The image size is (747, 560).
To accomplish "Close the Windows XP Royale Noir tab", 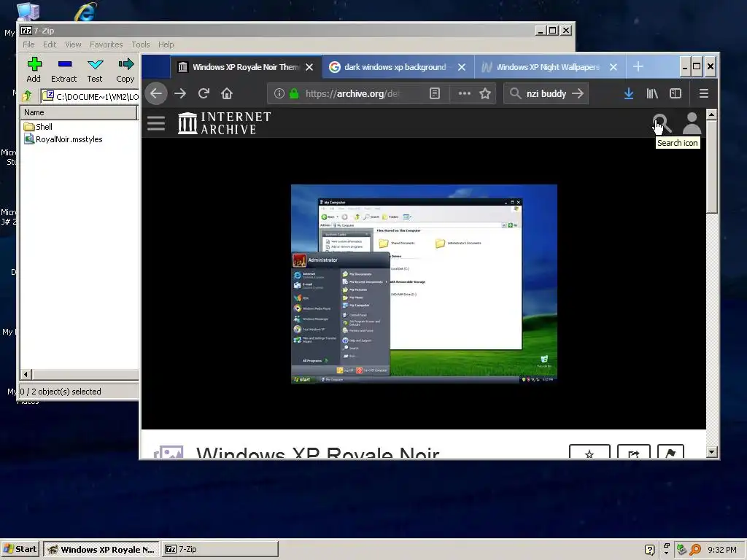I will pyautogui.click(x=309, y=67).
